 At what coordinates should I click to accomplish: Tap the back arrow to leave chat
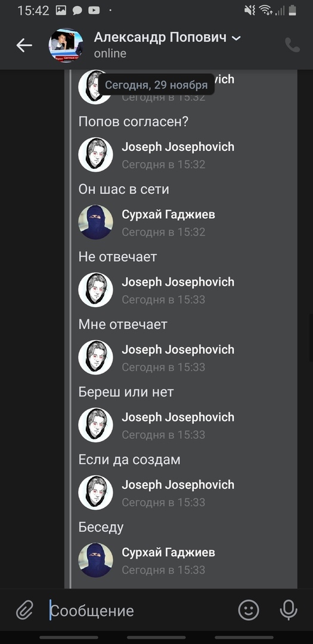coord(24,45)
